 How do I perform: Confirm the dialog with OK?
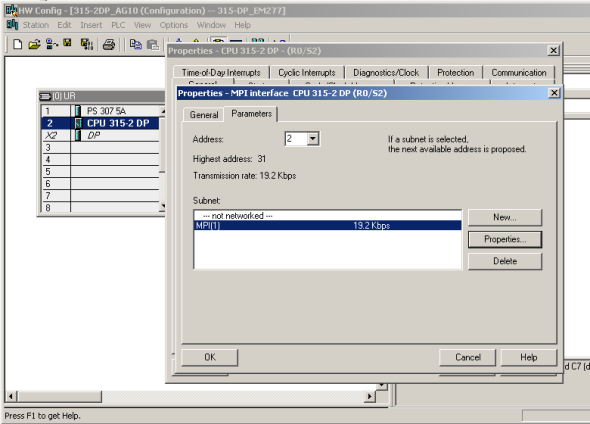coord(210,357)
